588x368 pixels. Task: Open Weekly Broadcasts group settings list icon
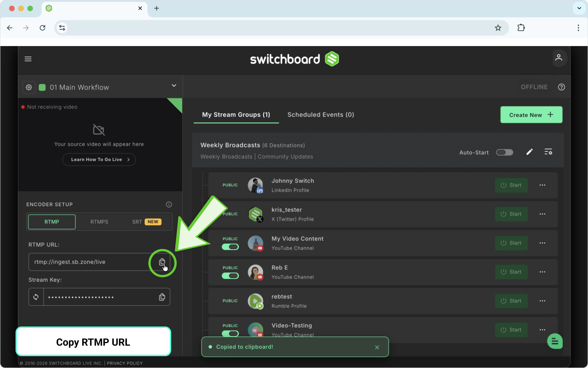tap(548, 152)
